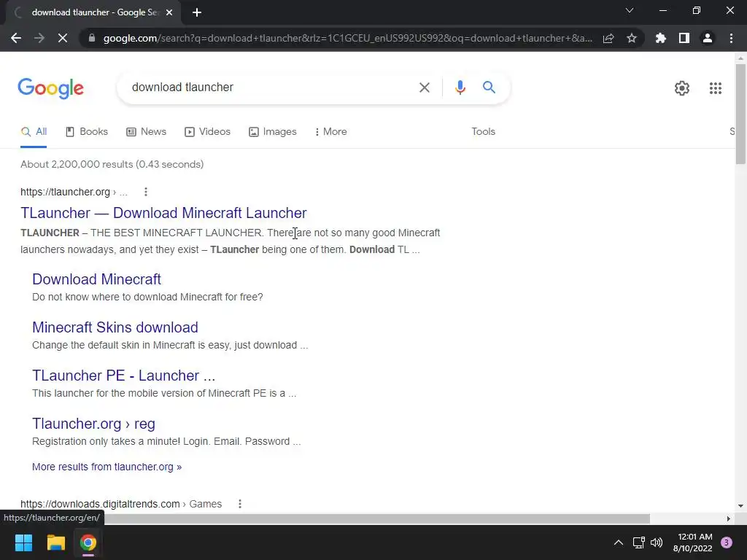The width and height of the screenshot is (747, 560).
Task: Open the TLauncher PE - Launcher link
Action: (x=124, y=376)
